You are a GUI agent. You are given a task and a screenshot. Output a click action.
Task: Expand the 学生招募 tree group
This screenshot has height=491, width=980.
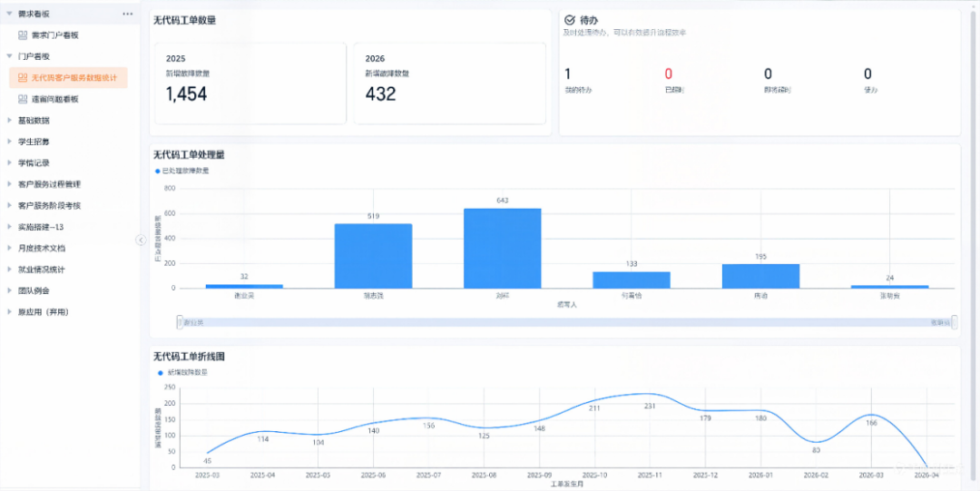click(x=9, y=142)
